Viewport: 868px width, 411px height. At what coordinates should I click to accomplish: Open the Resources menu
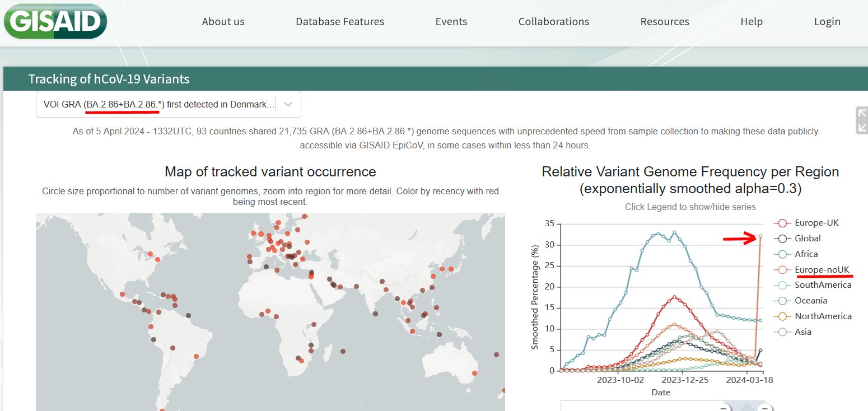coord(665,22)
